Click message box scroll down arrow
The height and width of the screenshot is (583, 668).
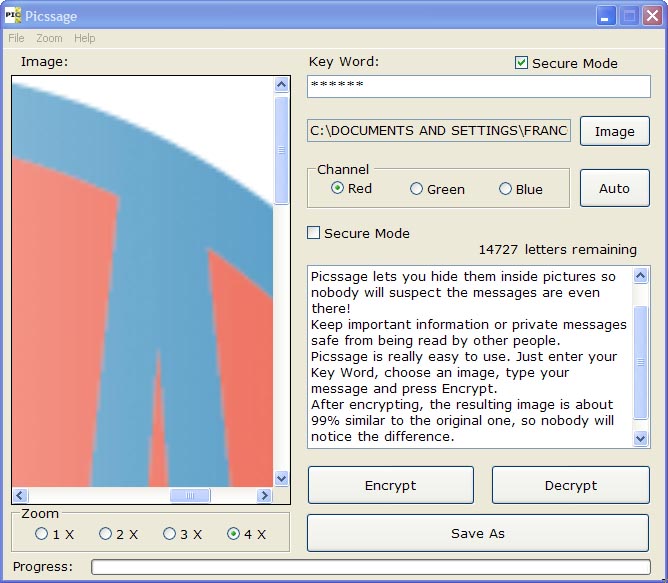641,438
